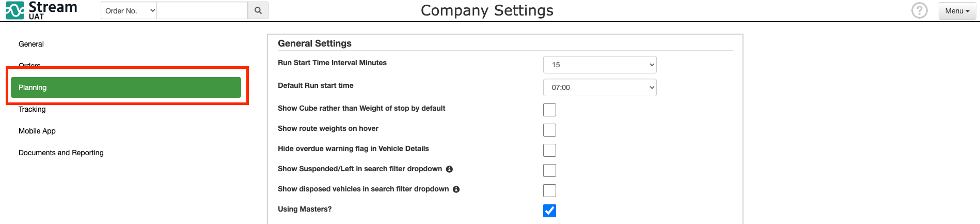The image size is (980, 224).
Task: Expand the Order No. search type dropdown
Action: 129,10
